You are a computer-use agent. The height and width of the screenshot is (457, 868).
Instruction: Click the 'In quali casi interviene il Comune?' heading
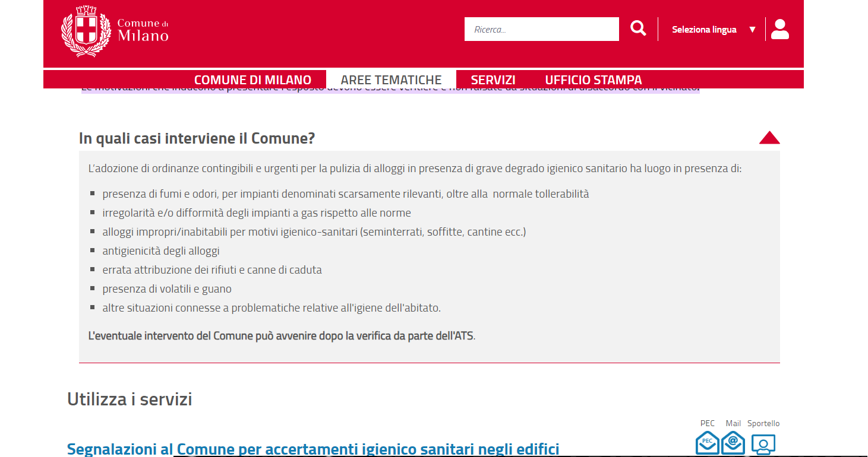coord(197,138)
